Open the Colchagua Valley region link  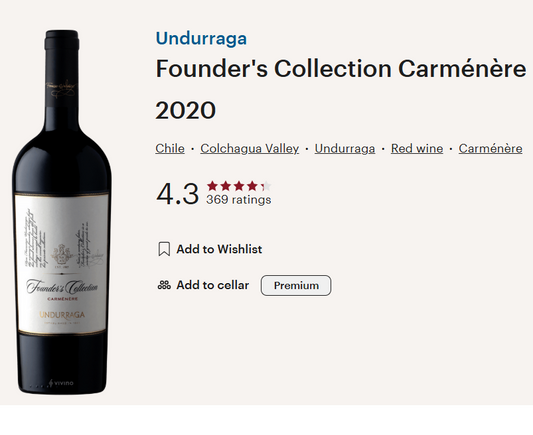(250, 149)
